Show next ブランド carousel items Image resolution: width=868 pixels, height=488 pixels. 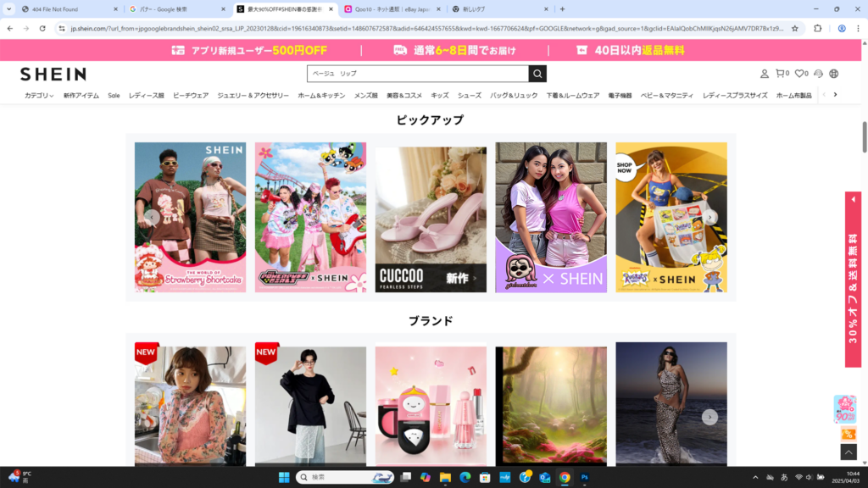tap(710, 417)
